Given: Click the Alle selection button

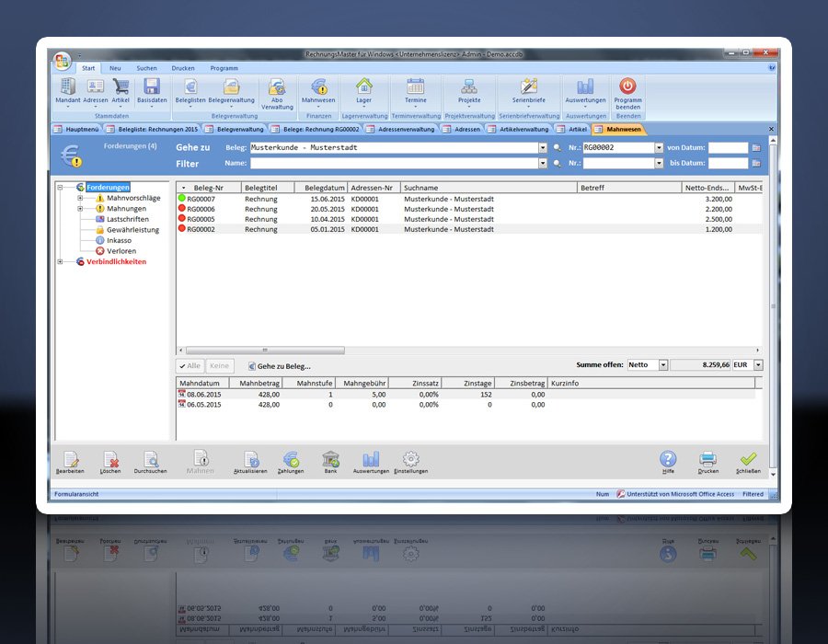Looking at the screenshot, I should 190,366.
